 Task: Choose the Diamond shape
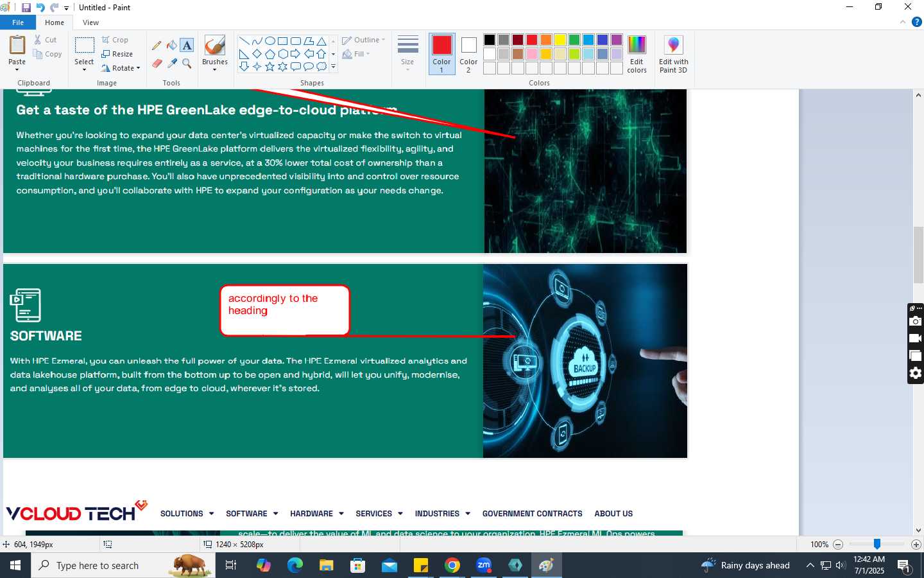click(257, 54)
